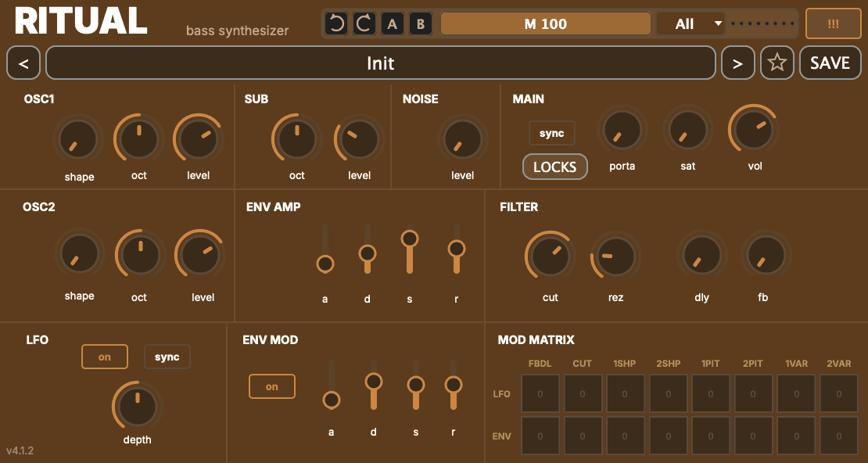Screen dimensions: 868x463
Task: Click the ENV AMP sustain slider handle
Action: 410,239
